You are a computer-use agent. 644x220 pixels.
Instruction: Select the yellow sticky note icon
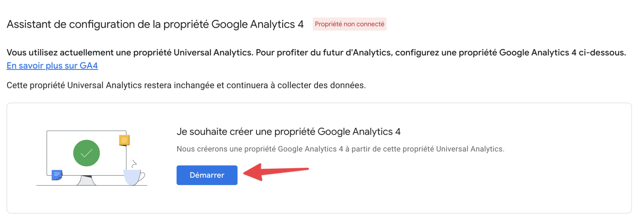click(124, 140)
